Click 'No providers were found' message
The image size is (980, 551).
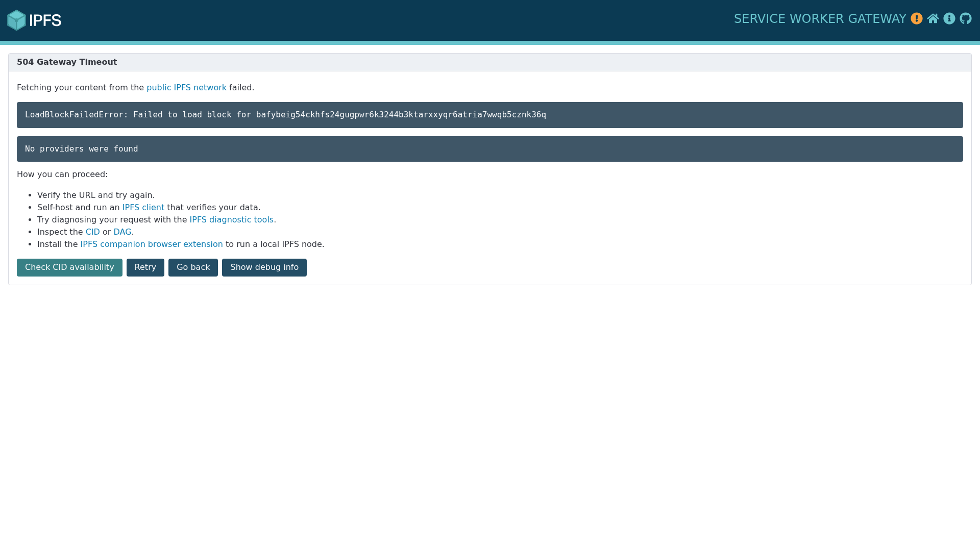tap(82, 149)
